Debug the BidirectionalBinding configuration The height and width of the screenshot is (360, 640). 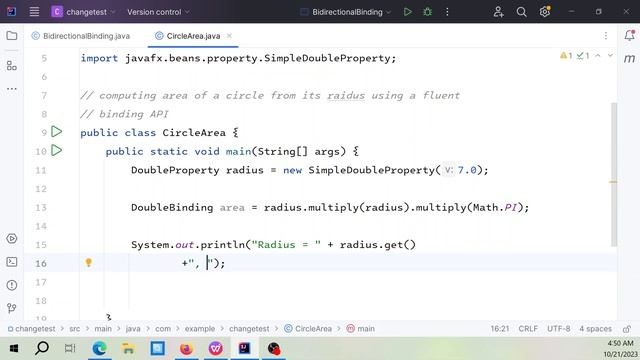(x=427, y=12)
